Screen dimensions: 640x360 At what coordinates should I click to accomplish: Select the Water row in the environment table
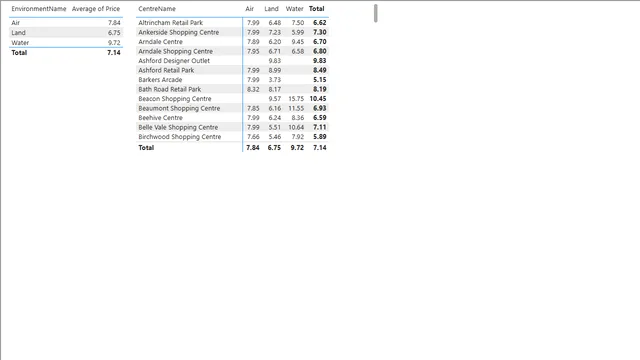click(66, 42)
